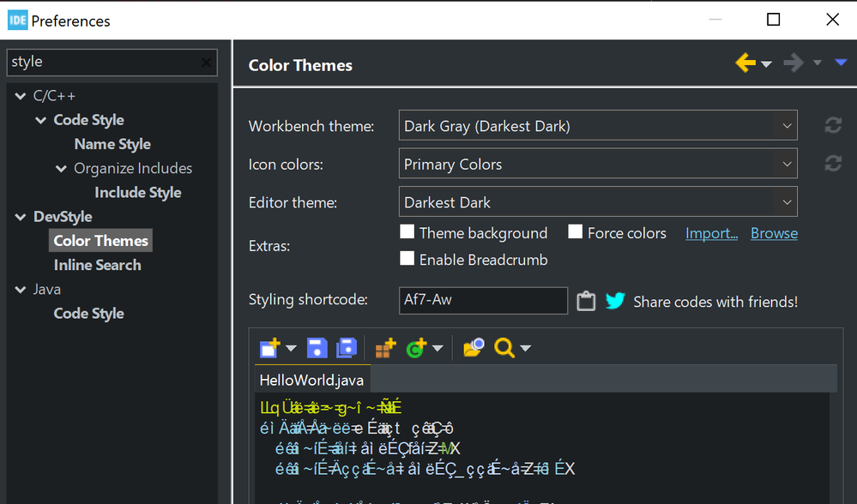
Task: Collapse C/C++ Code Style node
Action: (x=41, y=120)
